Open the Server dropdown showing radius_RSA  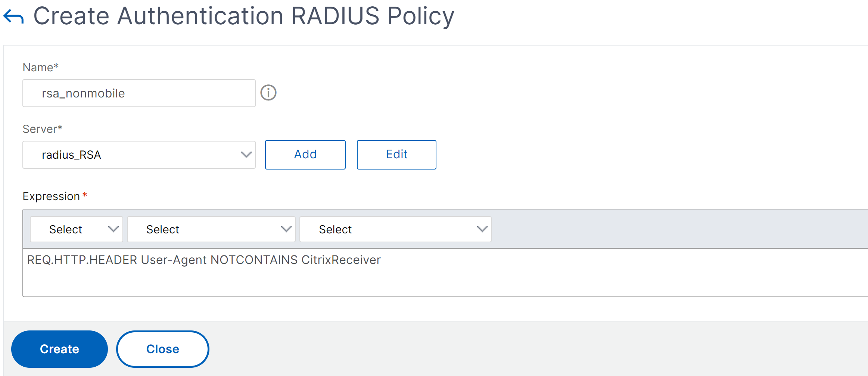point(139,155)
